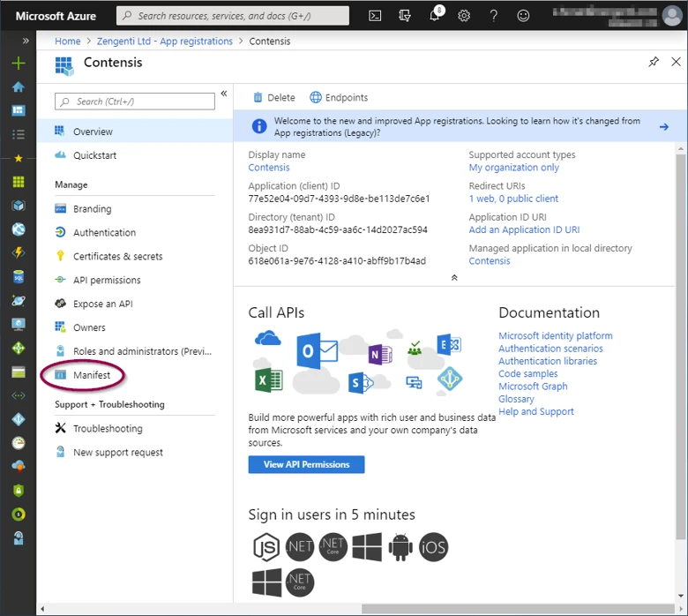Click Add an Application ID URI

[524, 229]
